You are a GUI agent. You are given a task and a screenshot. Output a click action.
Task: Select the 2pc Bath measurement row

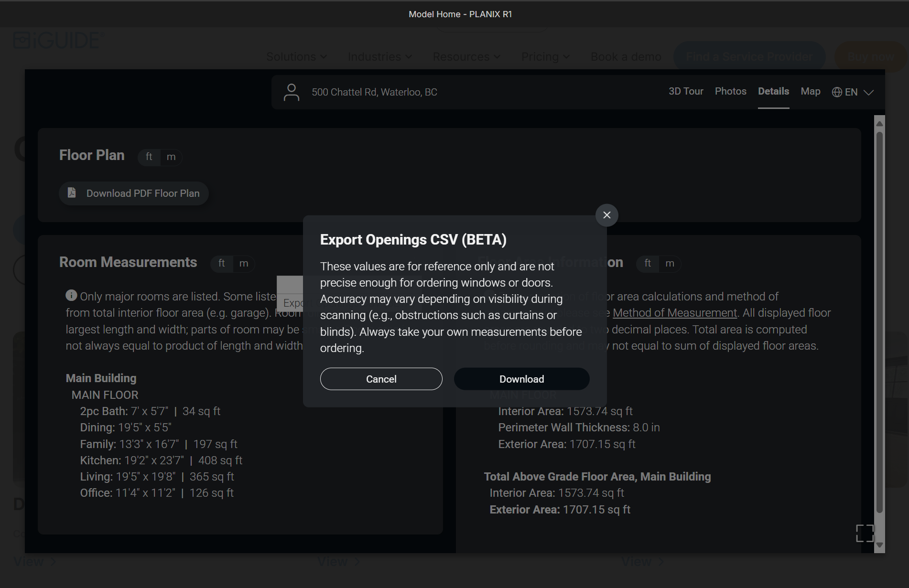tap(150, 411)
